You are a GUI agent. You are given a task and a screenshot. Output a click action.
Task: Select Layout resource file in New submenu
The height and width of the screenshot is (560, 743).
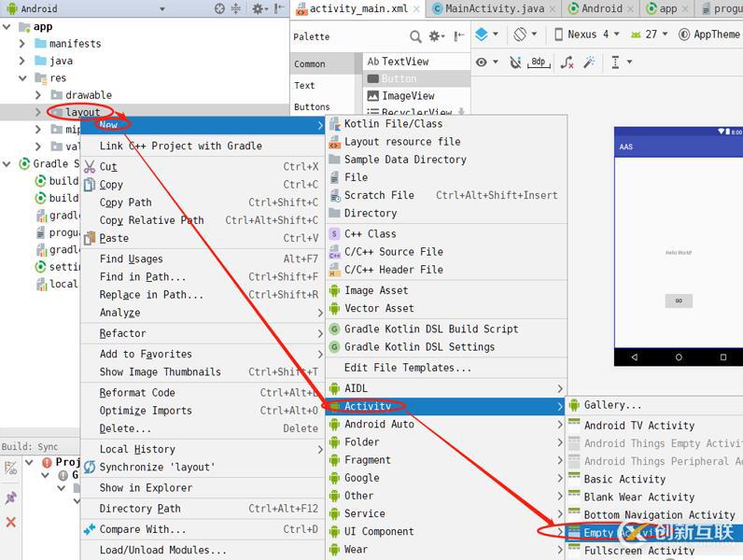pyautogui.click(x=446, y=142)
